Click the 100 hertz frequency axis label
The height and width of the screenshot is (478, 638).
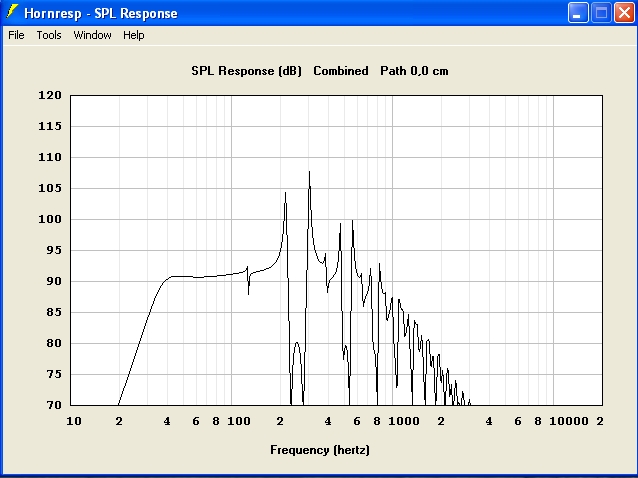pyautogui.click(x=239, y=421)
